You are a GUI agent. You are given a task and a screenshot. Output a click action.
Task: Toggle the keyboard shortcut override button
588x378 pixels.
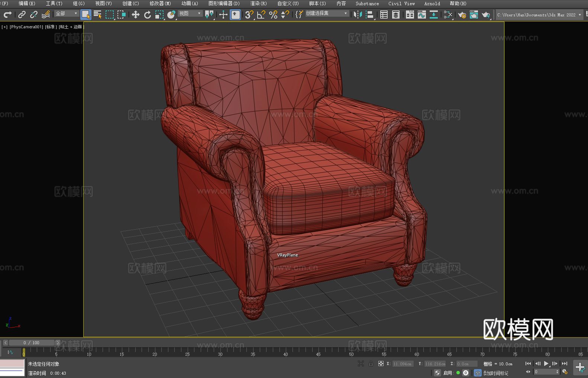235,14
